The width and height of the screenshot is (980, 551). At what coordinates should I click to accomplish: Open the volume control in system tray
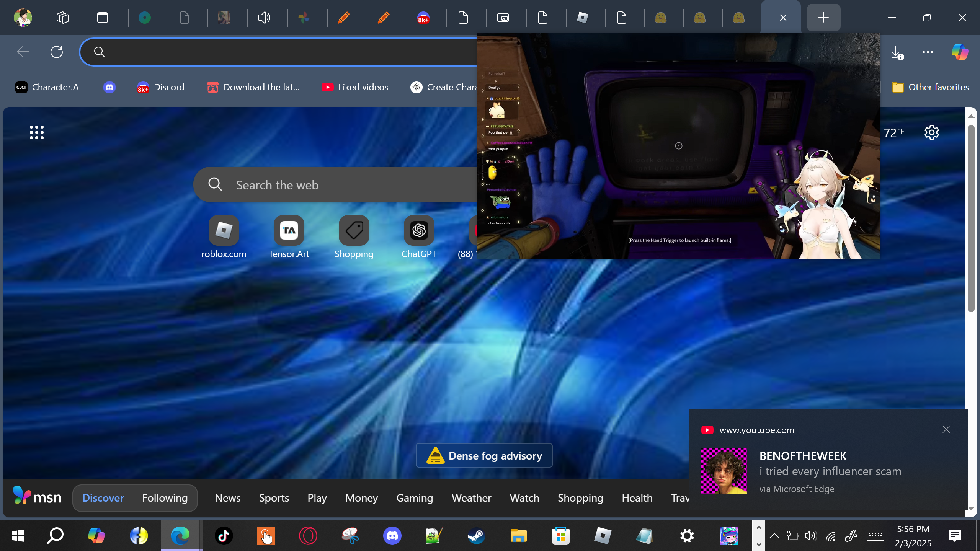click(x=811, y=536)
